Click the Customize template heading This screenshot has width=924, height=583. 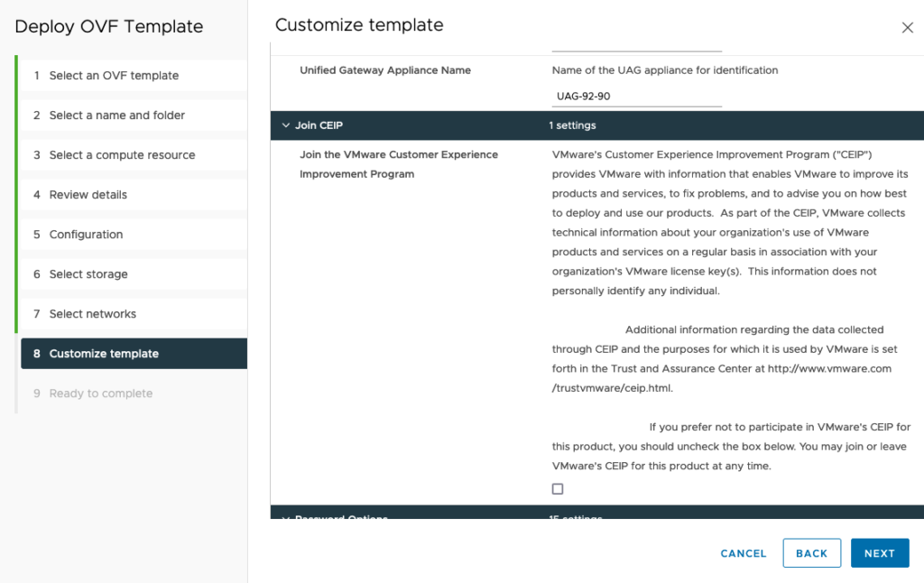[x=359, y=25]
